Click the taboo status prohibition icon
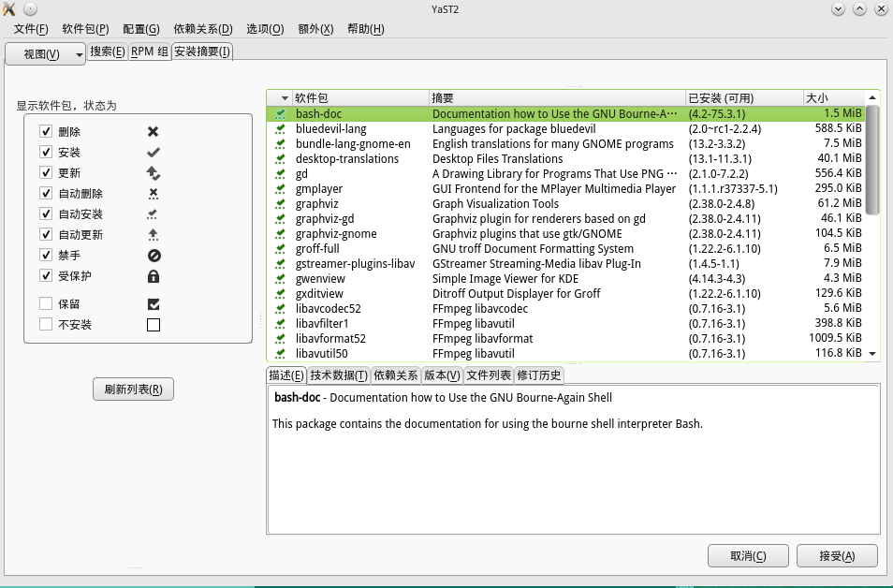 [x=154, y=256]
